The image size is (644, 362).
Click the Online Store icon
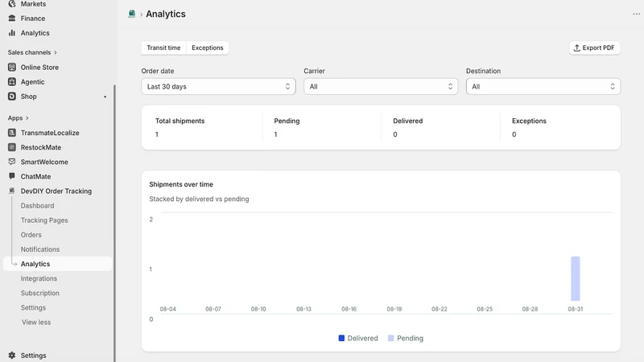[12, 67]
